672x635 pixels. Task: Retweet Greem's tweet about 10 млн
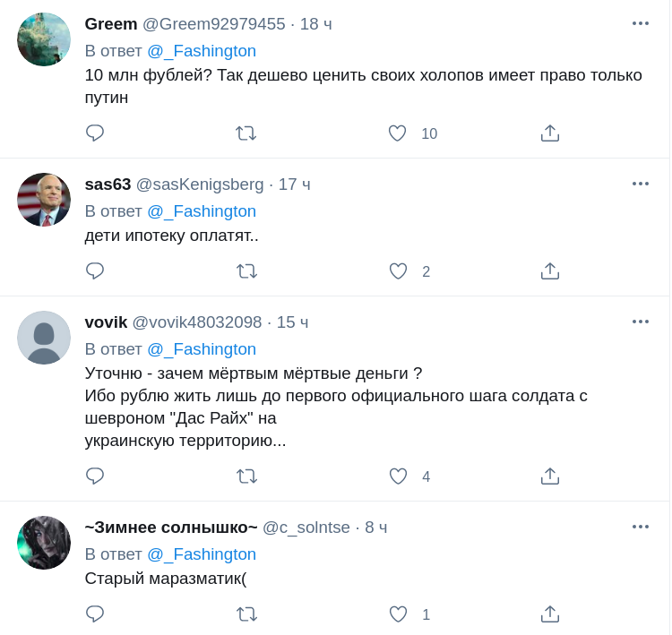(246, 133)
